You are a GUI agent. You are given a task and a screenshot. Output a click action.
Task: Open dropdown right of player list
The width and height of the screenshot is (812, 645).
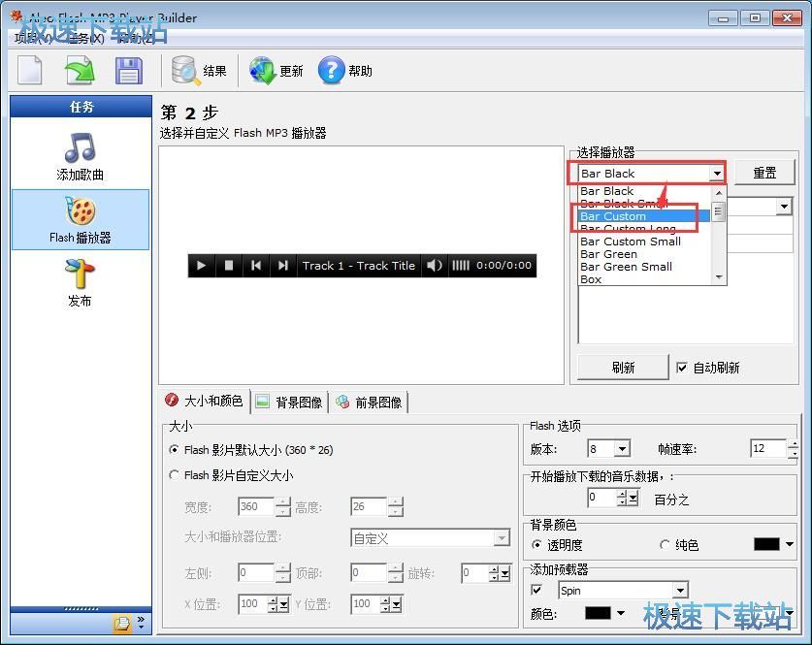click(784, 207)
